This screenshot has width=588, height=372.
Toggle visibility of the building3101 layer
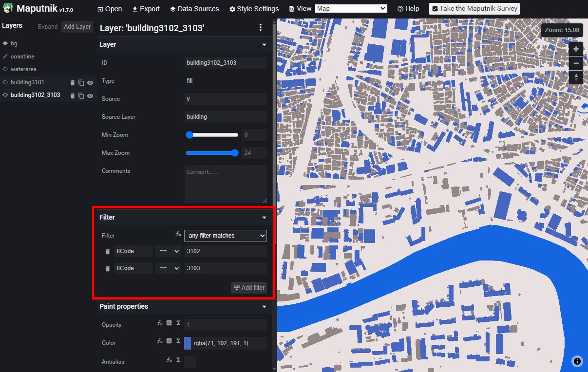(x=90, y=83)
